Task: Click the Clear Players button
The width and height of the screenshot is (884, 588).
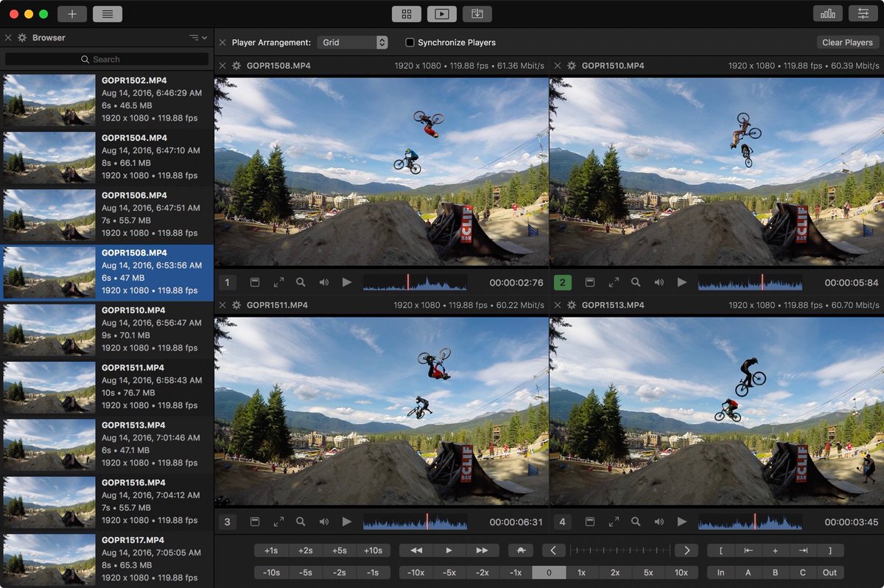Action: tap(847, 43)
